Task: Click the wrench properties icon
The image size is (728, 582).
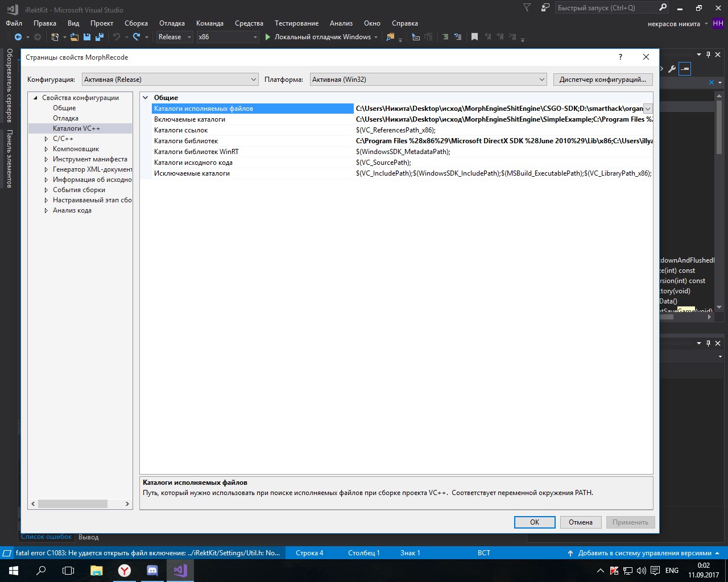Action: (x=672, y=69)
